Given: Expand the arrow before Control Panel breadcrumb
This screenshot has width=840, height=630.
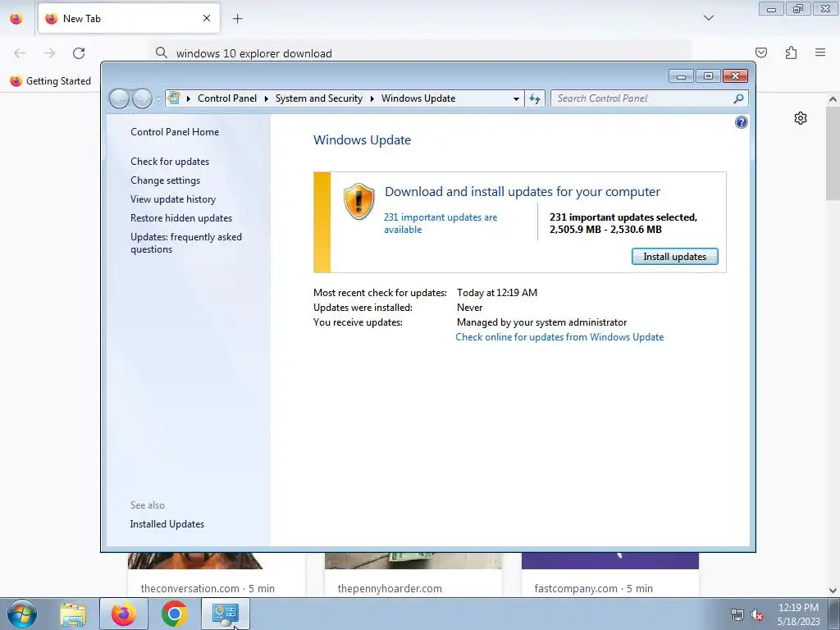Looking at the screenshot, I should (x=189, y=98).
